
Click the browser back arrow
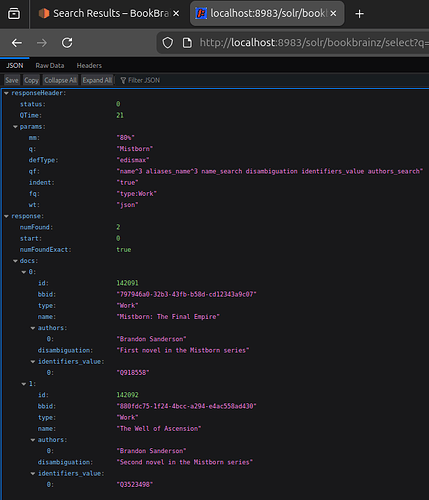[17, 43]
